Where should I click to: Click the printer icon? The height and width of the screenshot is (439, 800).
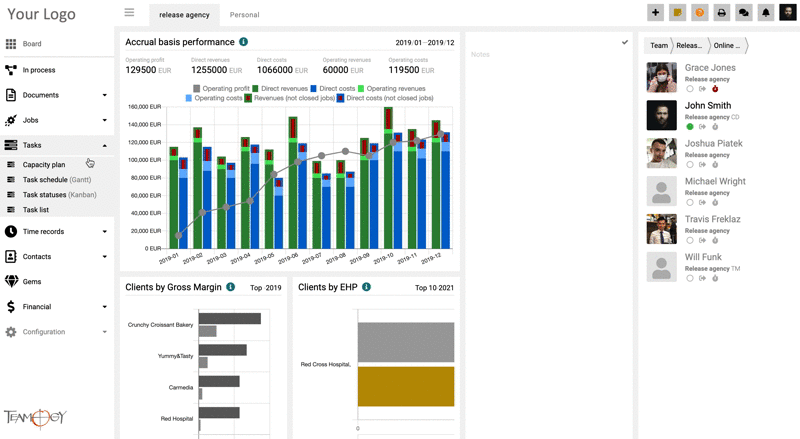pos(721,13)
